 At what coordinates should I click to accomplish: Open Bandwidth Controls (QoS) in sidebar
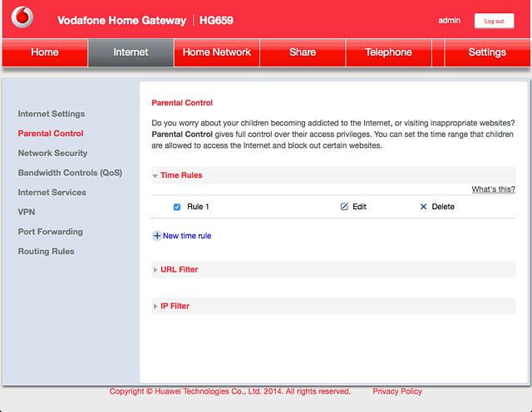tap(70, 173)
